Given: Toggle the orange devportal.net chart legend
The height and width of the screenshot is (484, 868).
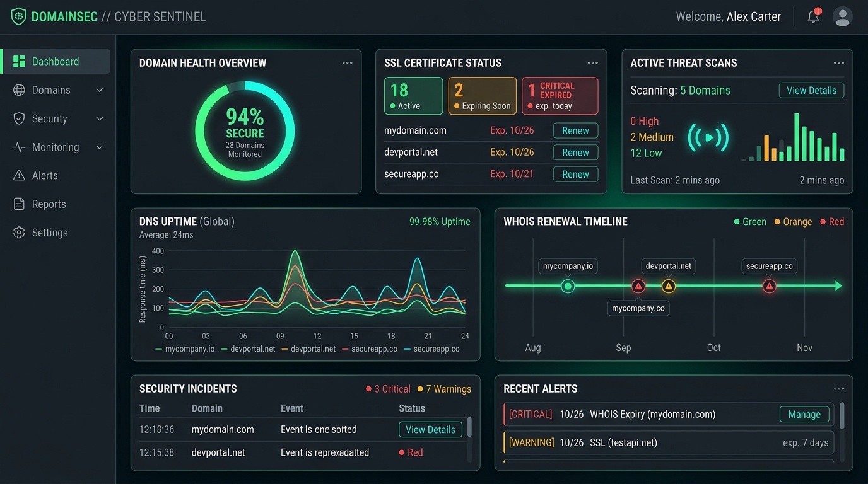Looking at the screenshot, I should [x=308, y=349].
